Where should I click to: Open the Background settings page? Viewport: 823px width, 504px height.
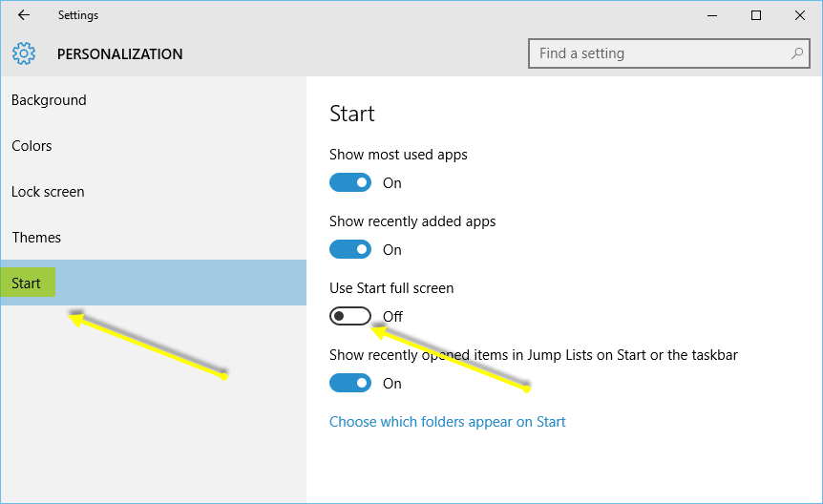coord(49,100)
